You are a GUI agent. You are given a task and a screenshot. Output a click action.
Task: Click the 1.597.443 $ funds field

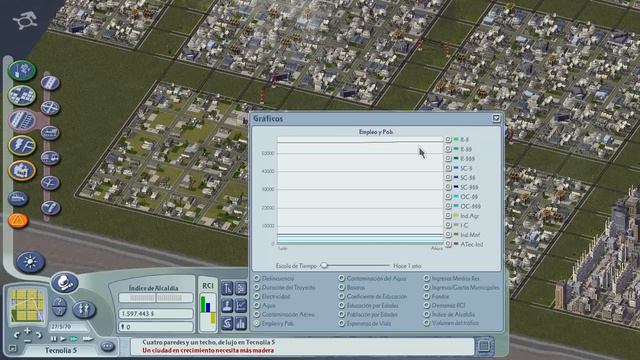156,313
